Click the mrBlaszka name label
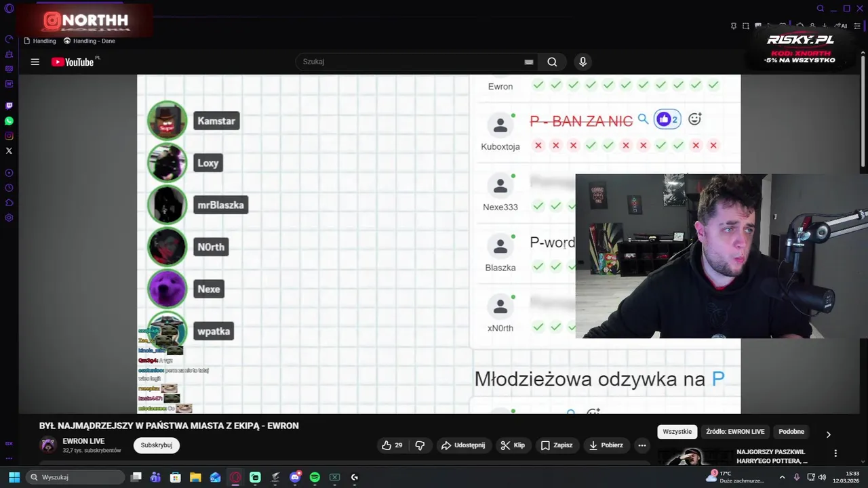This screenshot has width=868, height=488. point(220,205)
